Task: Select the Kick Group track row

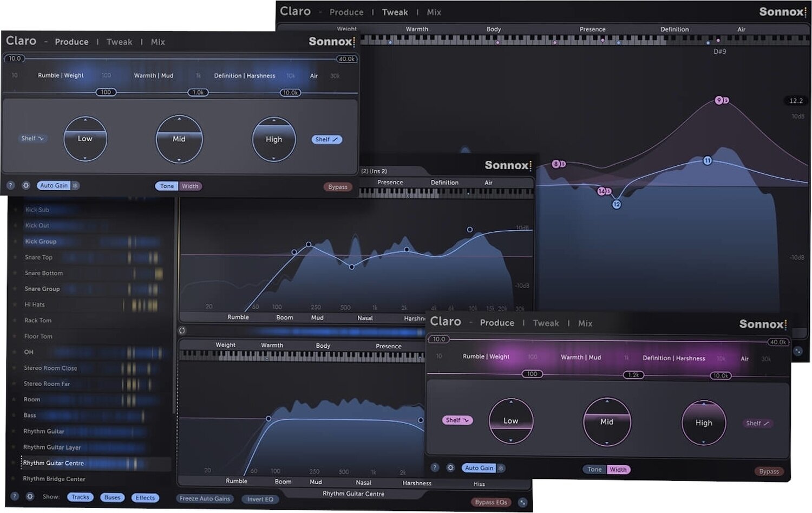Action: point(91,242)
